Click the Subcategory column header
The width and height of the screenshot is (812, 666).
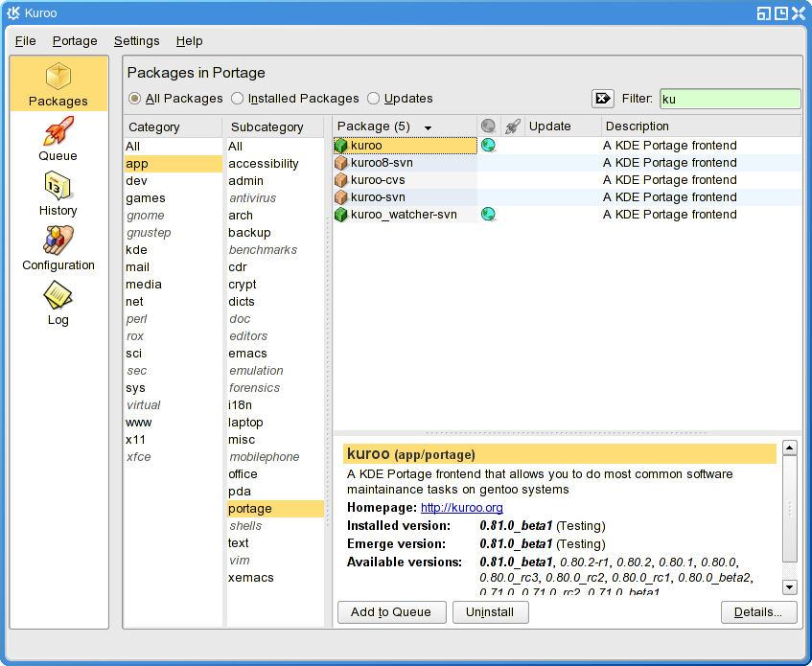(x=275, y=127)
